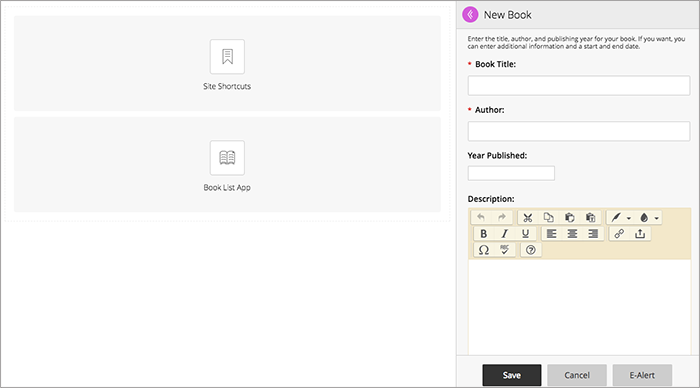Select the font color droplet icon
This screenshot has width=700, height=388.
click(644, 217)
